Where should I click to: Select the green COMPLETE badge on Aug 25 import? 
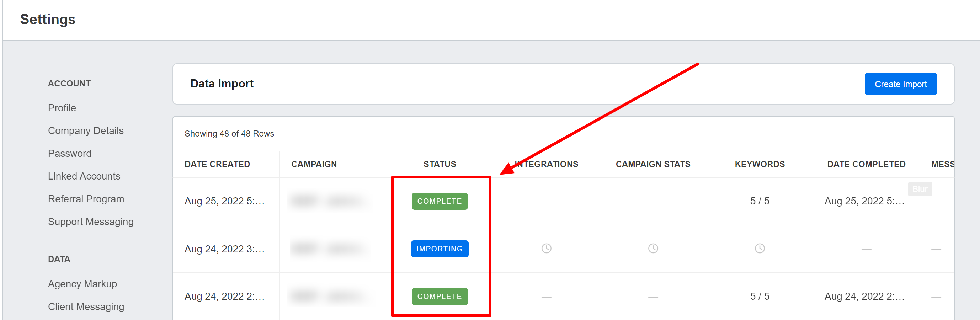pyautogui.click(x=439, y=201)
